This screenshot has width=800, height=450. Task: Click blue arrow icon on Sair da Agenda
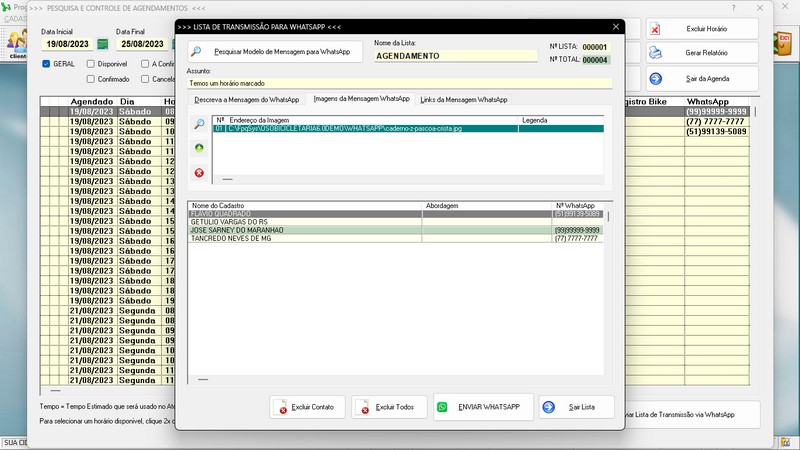click(x=656, y=79)
